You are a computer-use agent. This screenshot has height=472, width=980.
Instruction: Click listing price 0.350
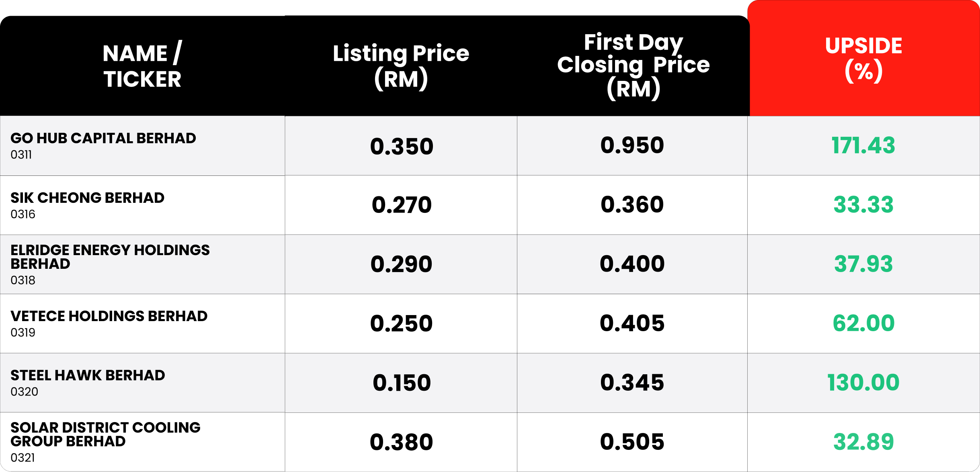click(x=402, y=146)
